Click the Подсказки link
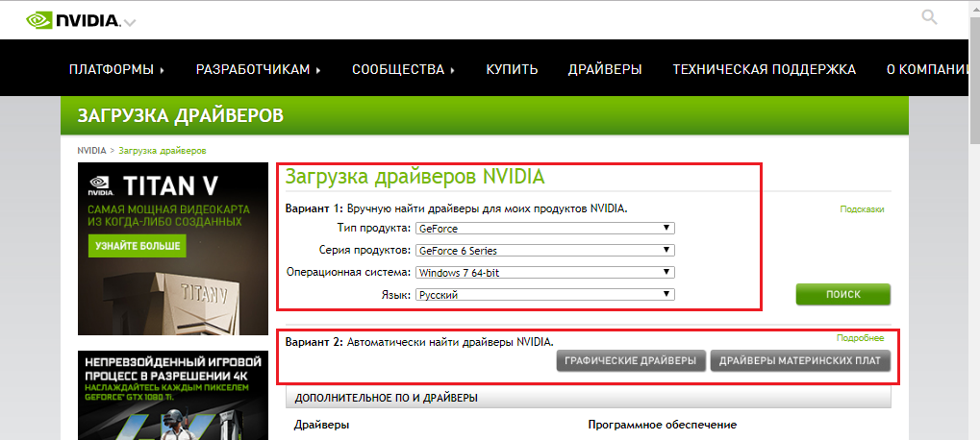The image size is (980, 440). click(862, 209)
